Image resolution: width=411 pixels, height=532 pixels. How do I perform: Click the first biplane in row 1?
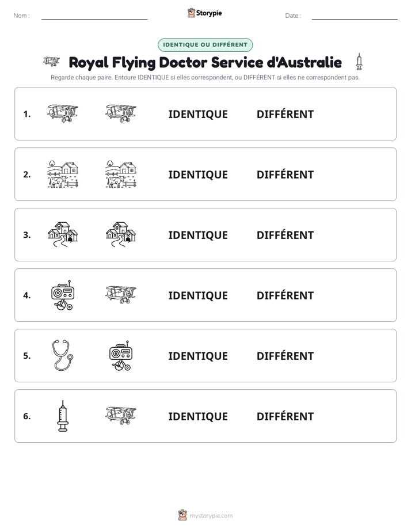tap(63, 113)
